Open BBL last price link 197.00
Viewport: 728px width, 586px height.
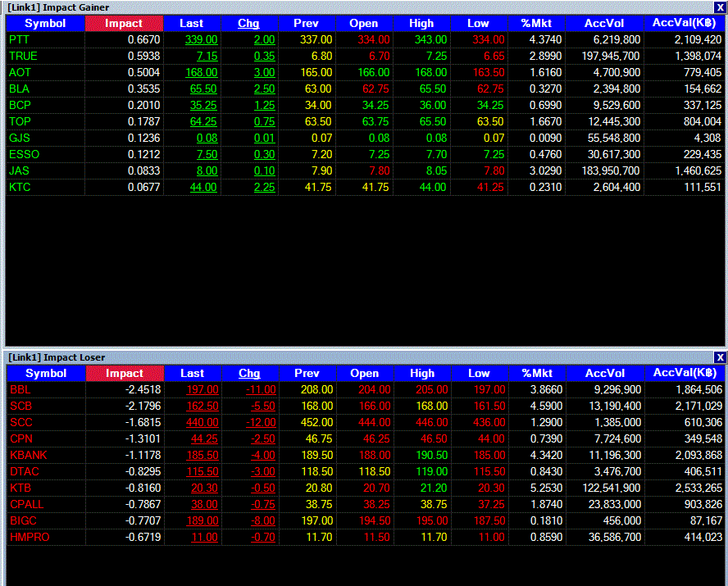[x=202, y=390]
